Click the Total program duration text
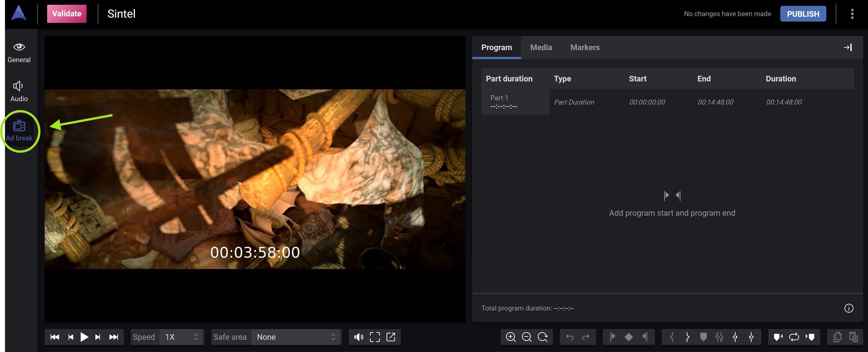The width and height of the screenshot is (868, 352). click(527, 308)
